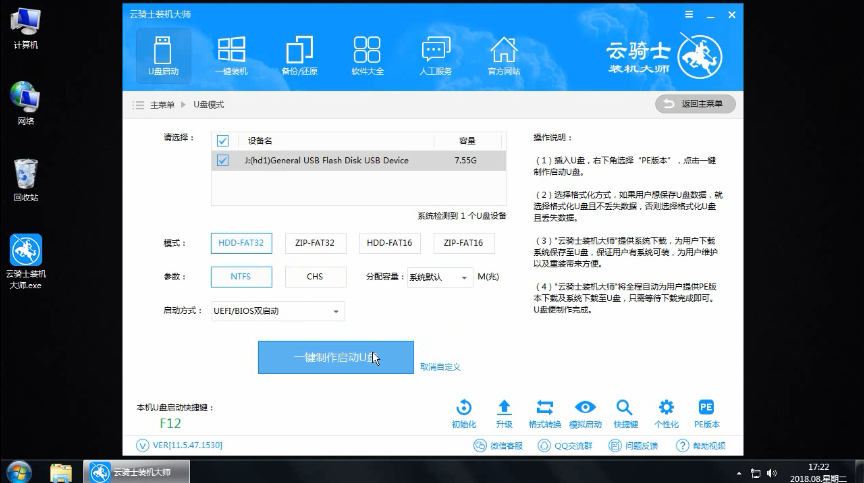This screenshot has height=483, width=864.
Task: Click the 云骑士 knight logo
Action: click(699, 57)
